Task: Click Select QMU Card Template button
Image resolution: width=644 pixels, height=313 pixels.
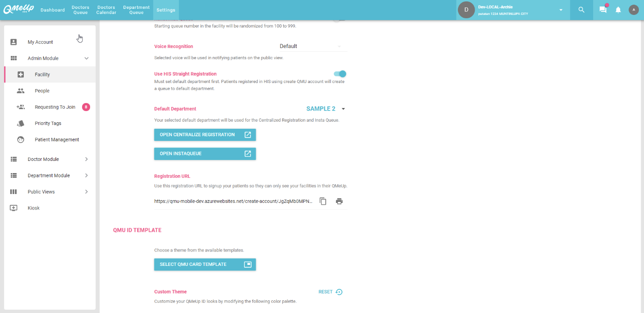Action: (x=205, y=264)
